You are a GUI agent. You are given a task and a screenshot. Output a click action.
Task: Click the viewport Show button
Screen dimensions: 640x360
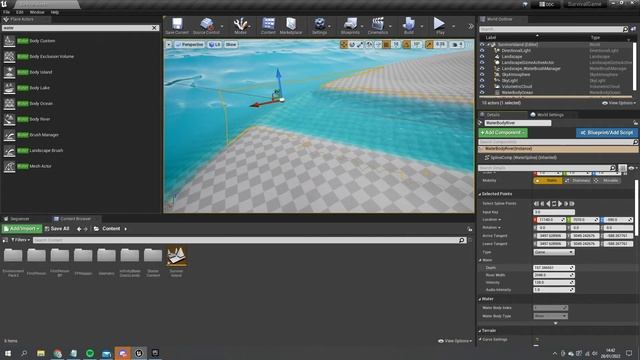tap(231, 44)
